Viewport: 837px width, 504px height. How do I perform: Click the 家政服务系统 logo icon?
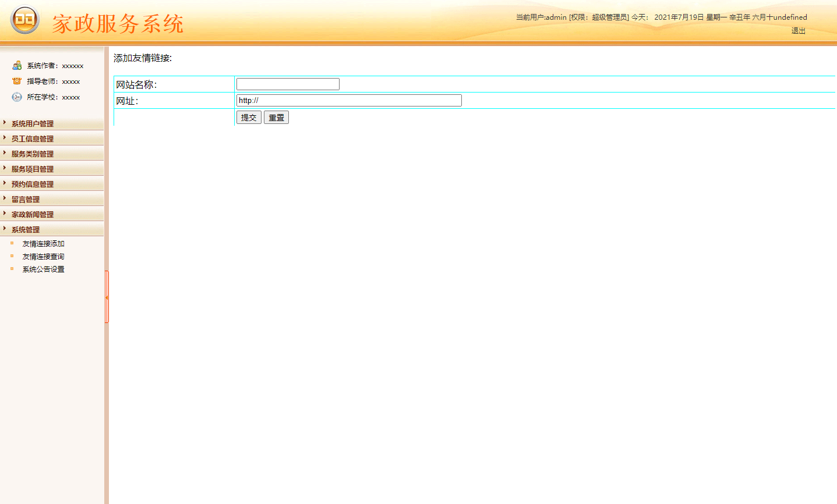coord(24,20)
